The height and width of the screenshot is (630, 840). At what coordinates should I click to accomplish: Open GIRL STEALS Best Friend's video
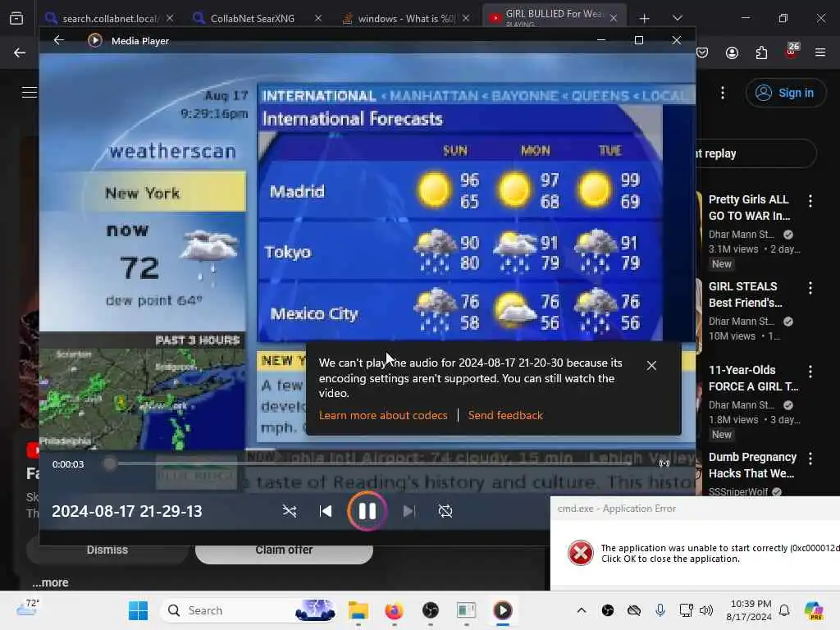tap(745, 294)
